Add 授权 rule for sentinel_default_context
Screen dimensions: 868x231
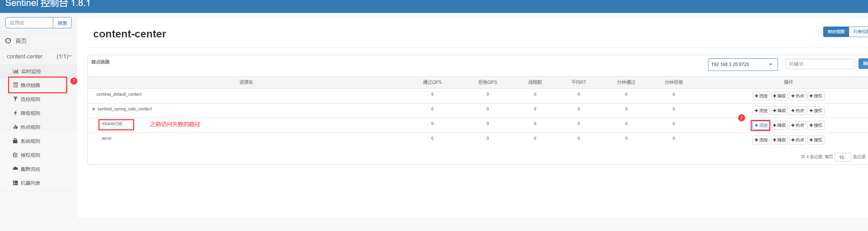pyautogui.click(x=816, y=96)
